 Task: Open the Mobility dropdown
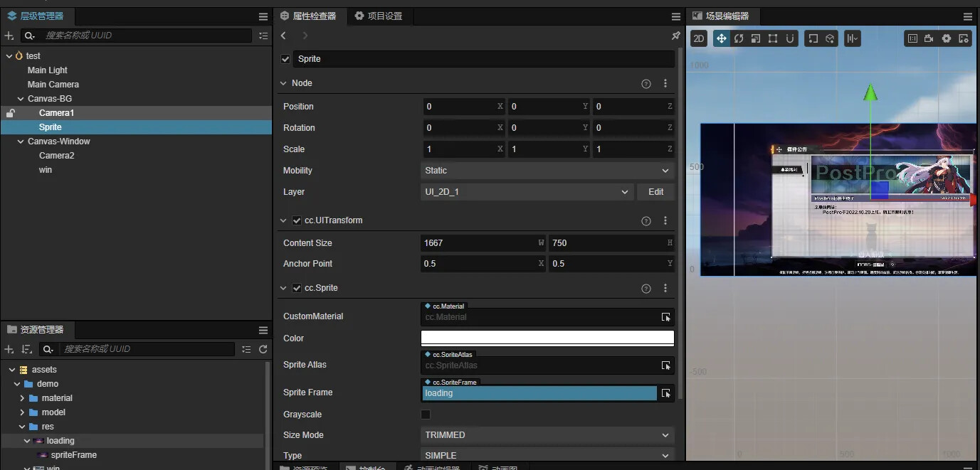[548, 171]
